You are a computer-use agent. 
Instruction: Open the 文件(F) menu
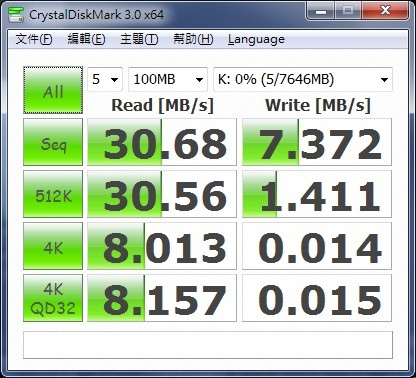pyautogui.click(x=34, y=39)
